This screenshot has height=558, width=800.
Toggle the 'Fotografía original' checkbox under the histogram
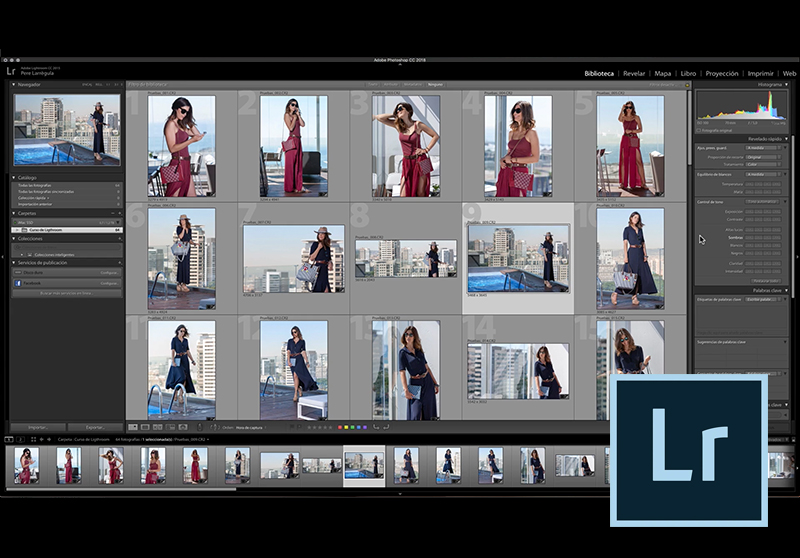point(698,130)
